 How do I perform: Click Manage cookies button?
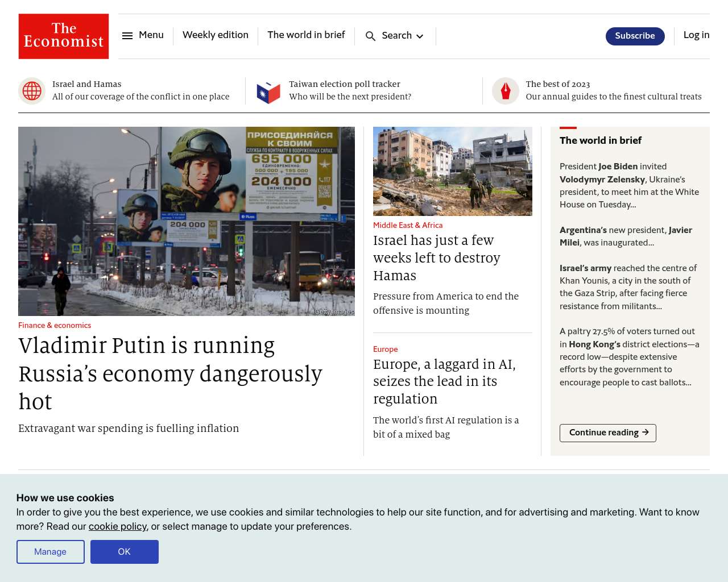pos(51,552)
